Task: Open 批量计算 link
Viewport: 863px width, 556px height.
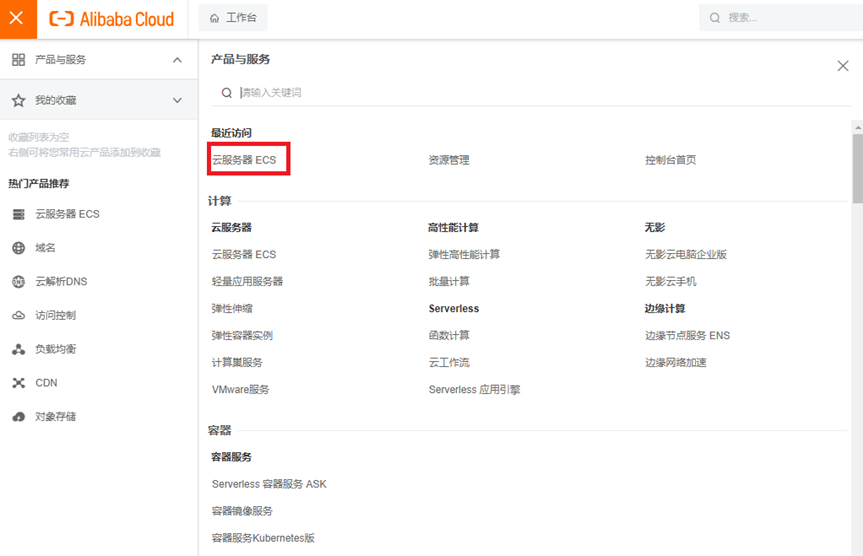Action: (x=449, y=281)
